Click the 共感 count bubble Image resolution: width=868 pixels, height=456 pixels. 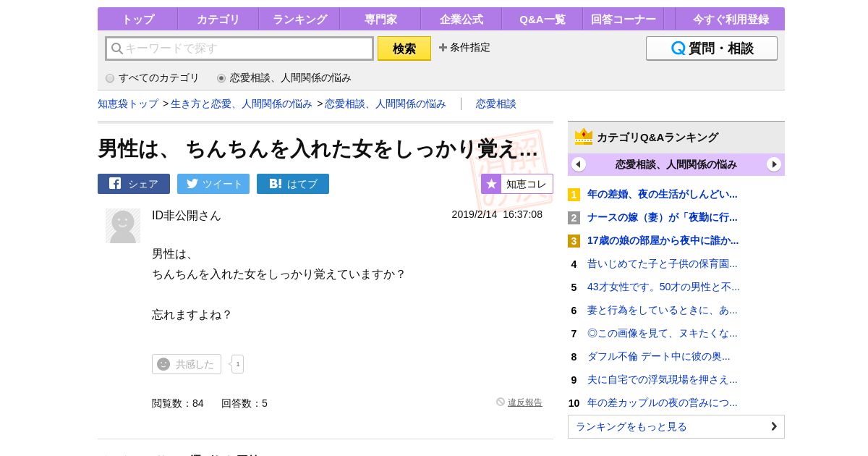(x=237, y=364)
